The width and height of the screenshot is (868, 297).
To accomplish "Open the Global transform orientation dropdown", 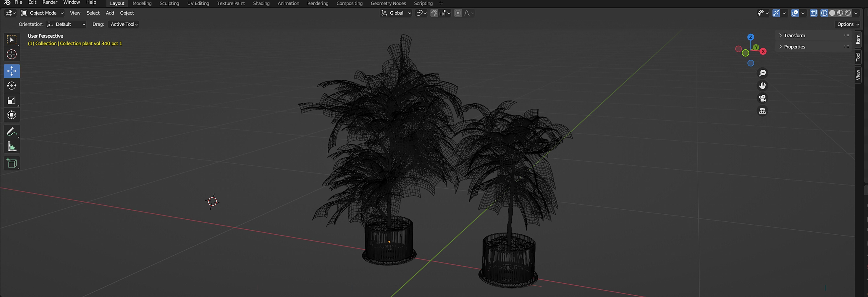I will (x=396, y=13).
